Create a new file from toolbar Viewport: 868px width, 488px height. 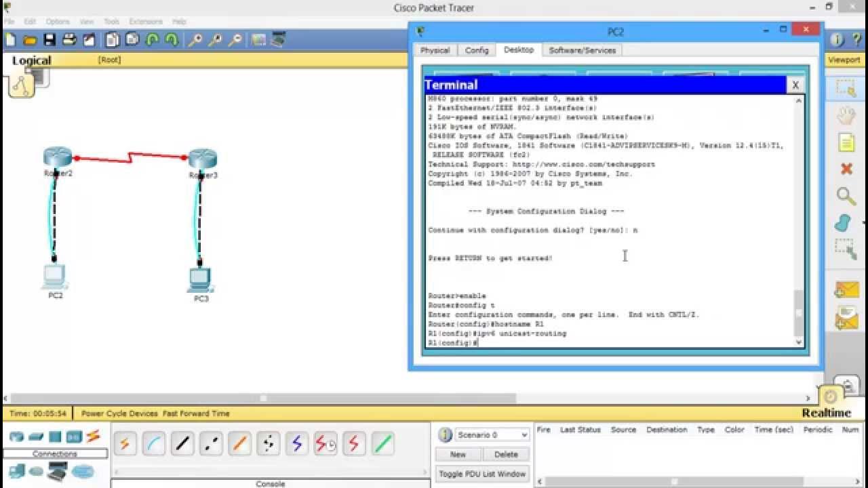tap(10, 40)
